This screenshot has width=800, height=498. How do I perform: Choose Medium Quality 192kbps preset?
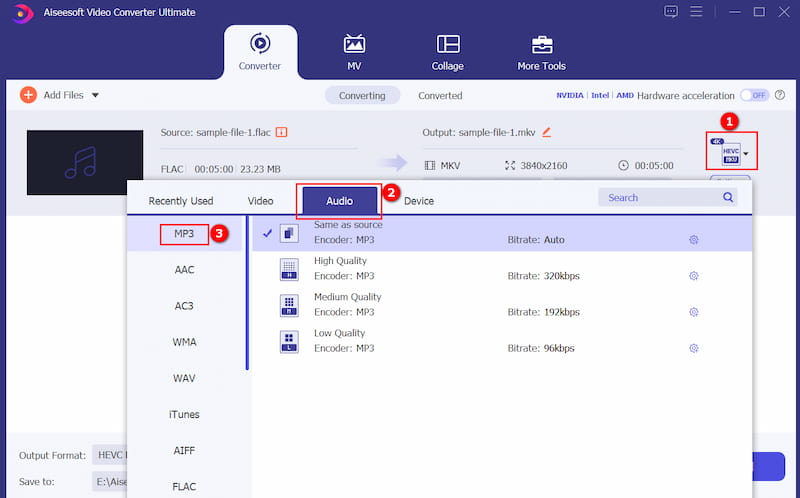tap(502, 305)
